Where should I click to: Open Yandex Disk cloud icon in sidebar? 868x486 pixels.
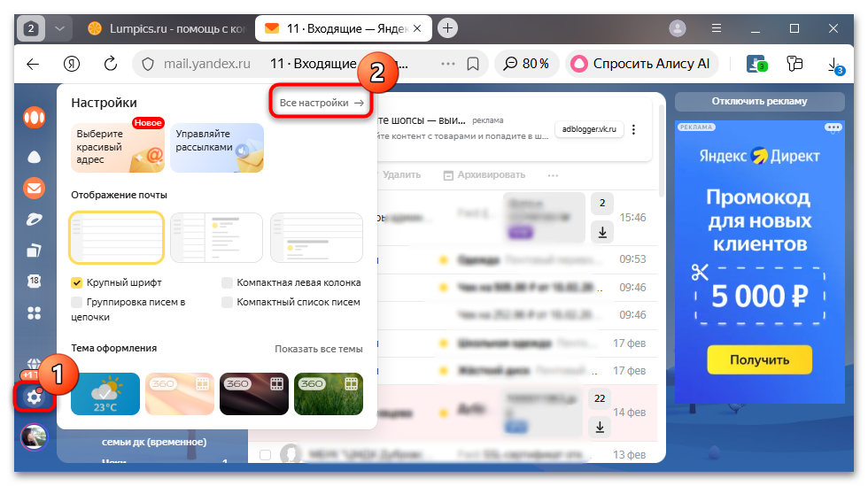[x=34, y=158]
